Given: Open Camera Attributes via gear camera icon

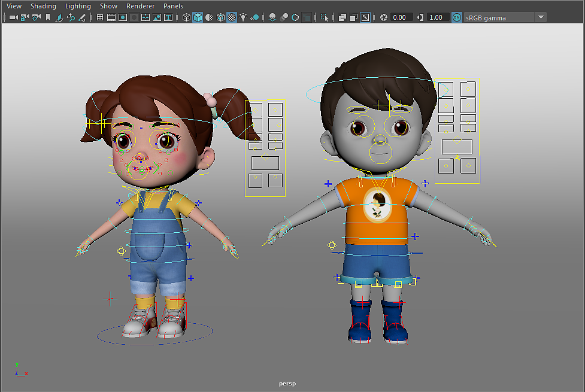Looking at the screenshot, I should (x=37, y=17).
